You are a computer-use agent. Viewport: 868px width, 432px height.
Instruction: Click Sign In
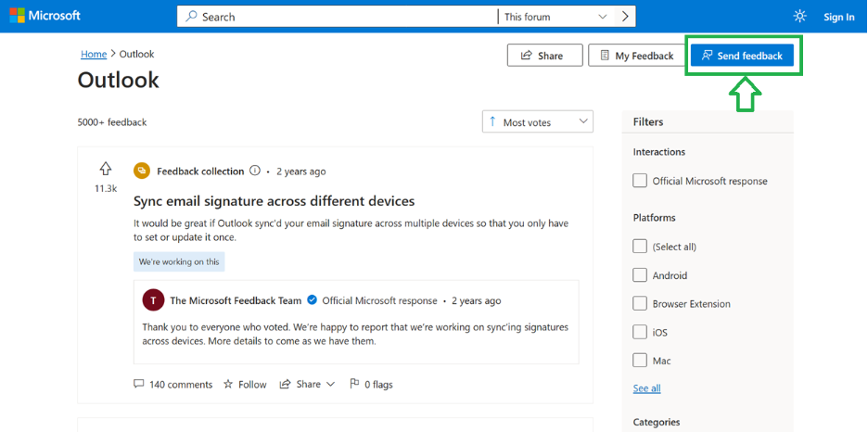[x=838, y=17]
